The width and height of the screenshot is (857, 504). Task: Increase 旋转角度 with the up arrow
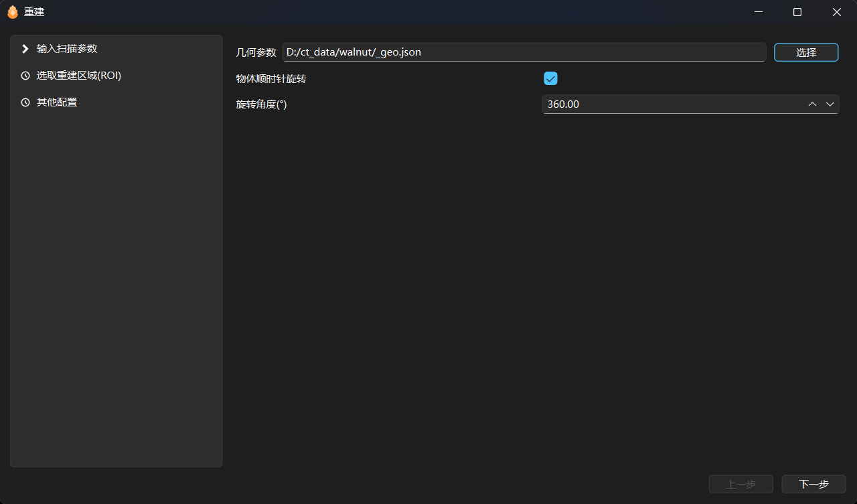[812, 104]
